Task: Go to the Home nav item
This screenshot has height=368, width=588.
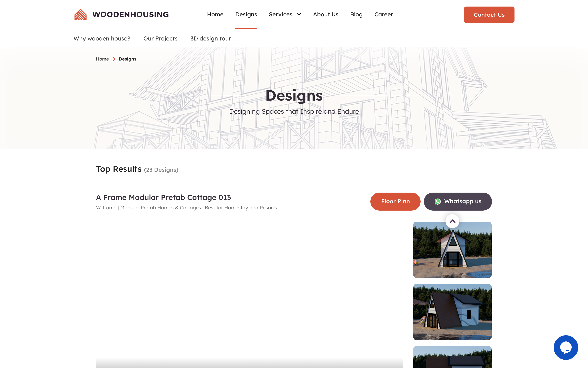Action: coord(215,14)
